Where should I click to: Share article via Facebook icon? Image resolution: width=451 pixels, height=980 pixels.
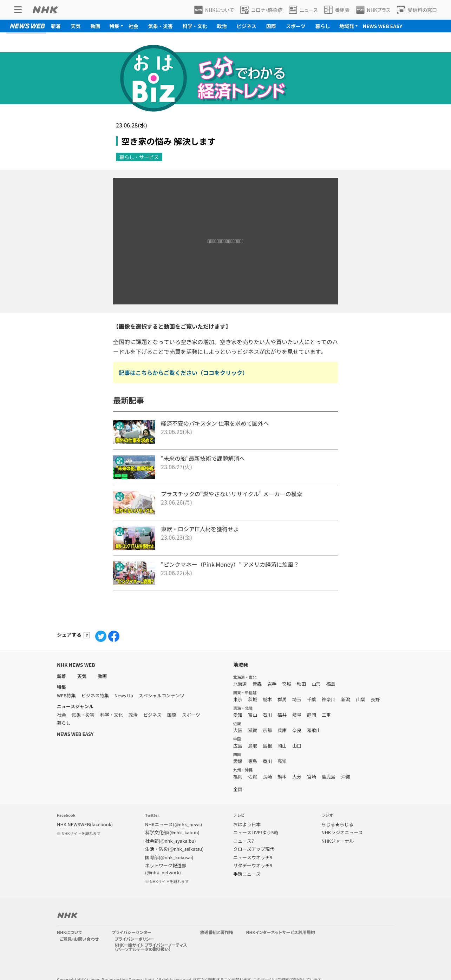(114, 636)
